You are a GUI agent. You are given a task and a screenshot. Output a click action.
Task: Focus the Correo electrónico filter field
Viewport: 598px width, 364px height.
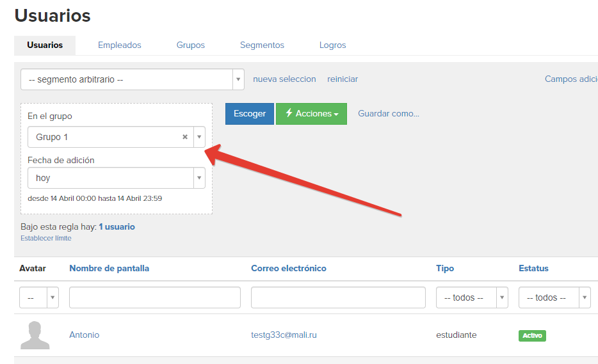pos(338,297)
